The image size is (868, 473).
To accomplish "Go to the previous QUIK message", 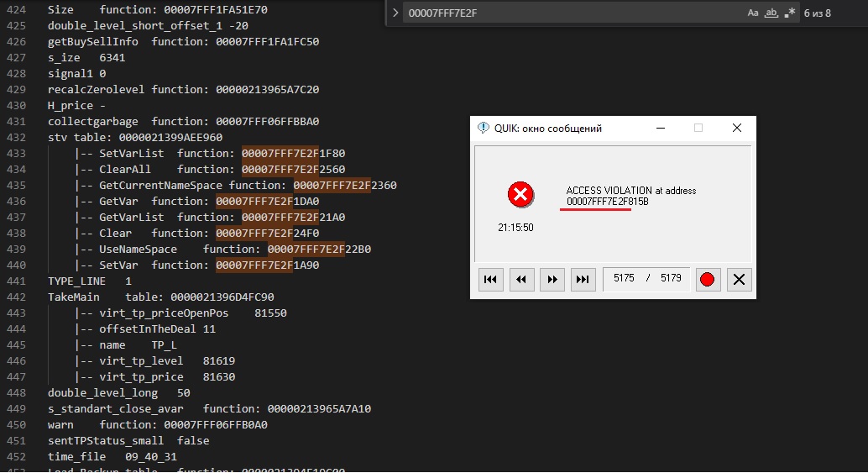I will 521,279.
